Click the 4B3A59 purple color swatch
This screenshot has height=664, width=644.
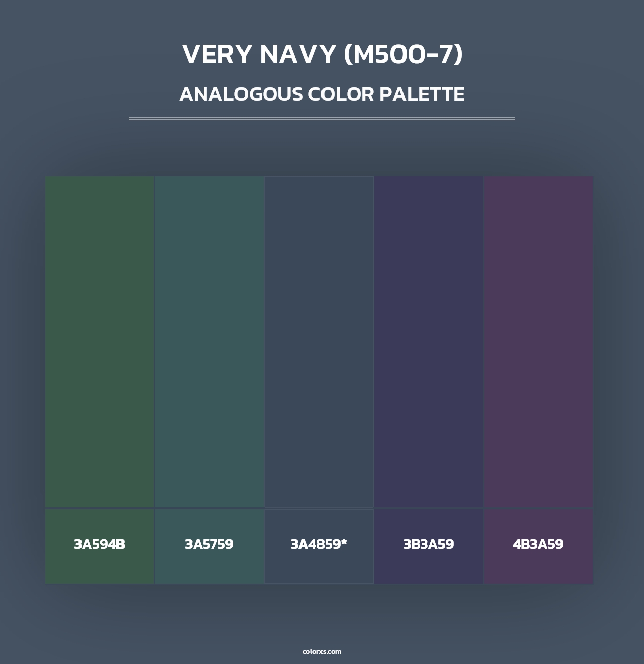tap(538, 342)
